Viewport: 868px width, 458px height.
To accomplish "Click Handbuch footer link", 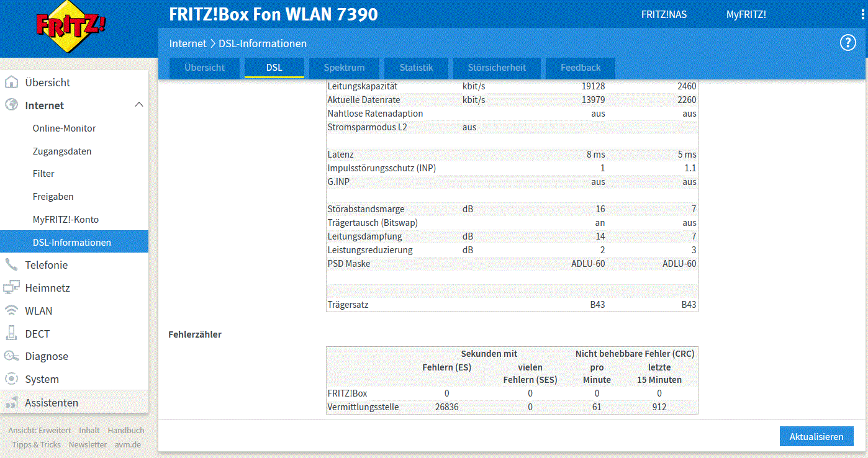I will point(126,430).
